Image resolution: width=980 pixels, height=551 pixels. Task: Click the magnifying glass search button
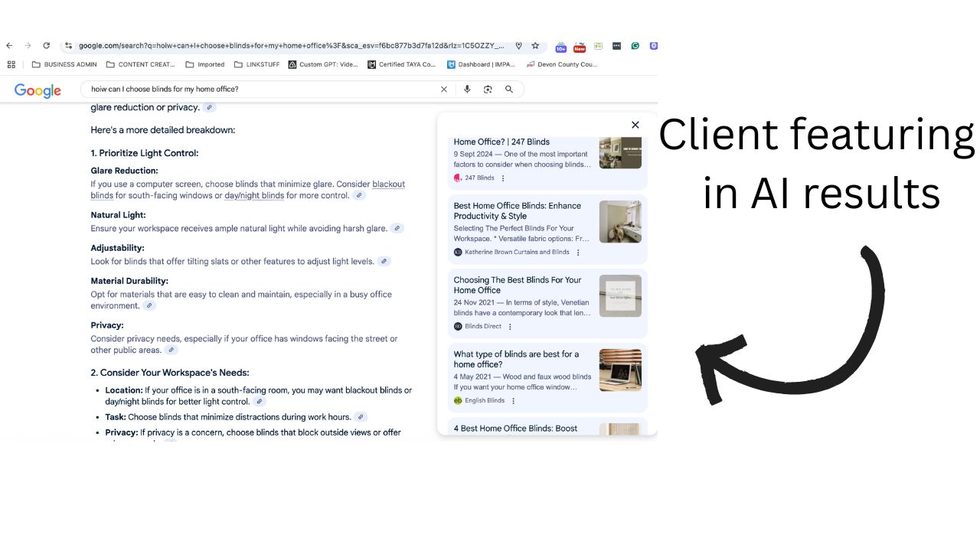coord(509,90)
